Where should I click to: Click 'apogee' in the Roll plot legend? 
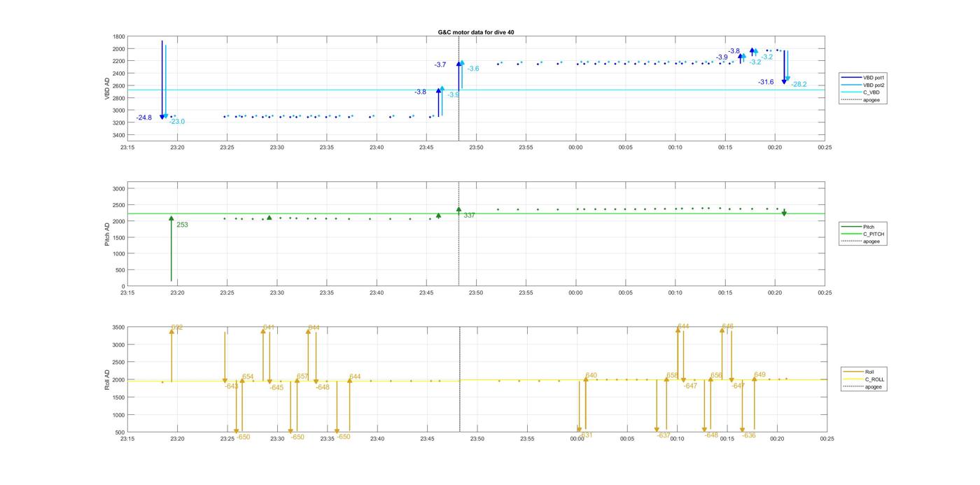[873, 386]
